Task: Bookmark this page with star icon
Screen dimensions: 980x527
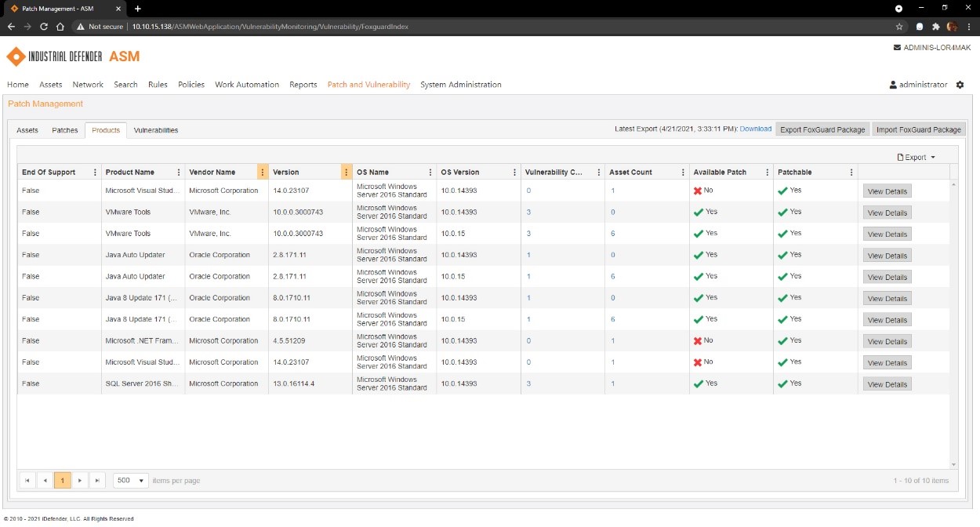Action: [900, 27]
